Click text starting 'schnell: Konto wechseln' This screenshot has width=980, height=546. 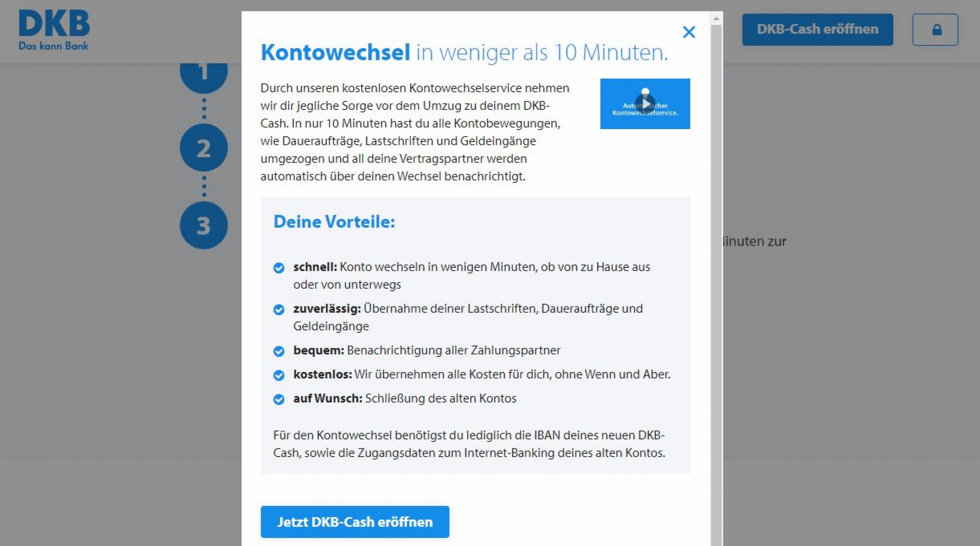click(x=472, y=275)
